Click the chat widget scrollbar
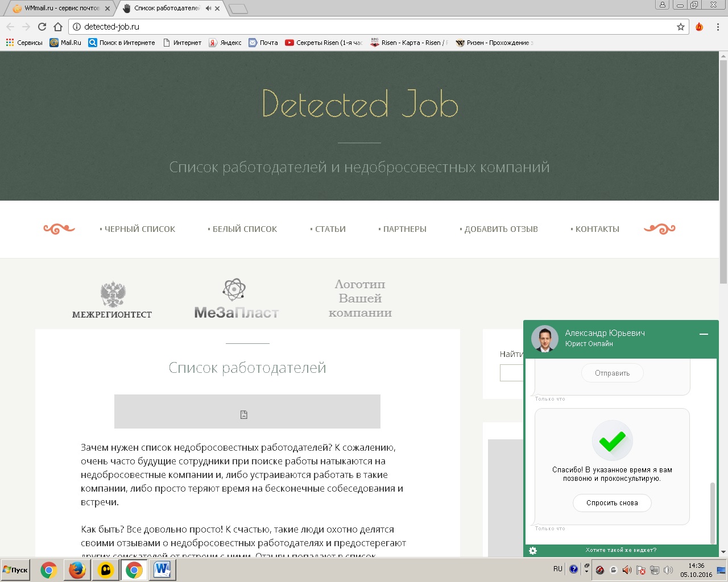The width and height of the screenshot is (728, 582). click(713, 513)
